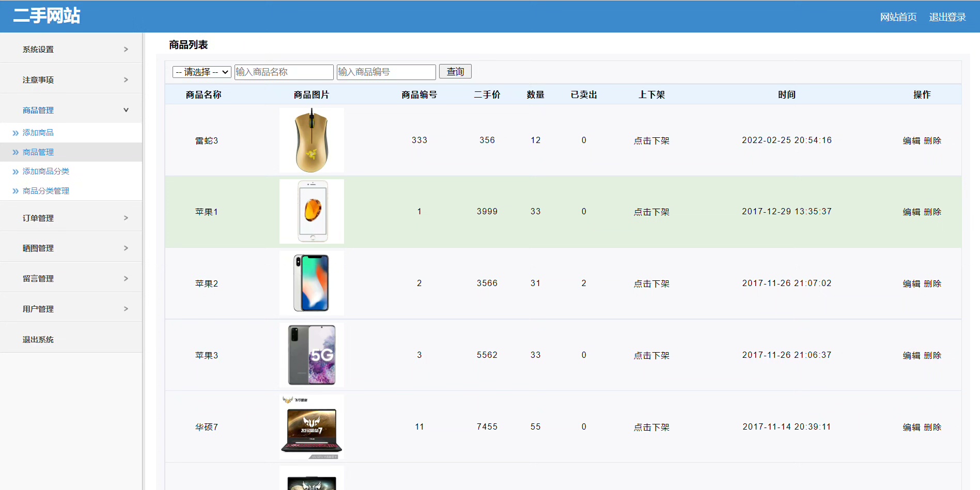Open 添加商品分类 in the sidebar
980x490 pixels.
click(x=46, y=171)
